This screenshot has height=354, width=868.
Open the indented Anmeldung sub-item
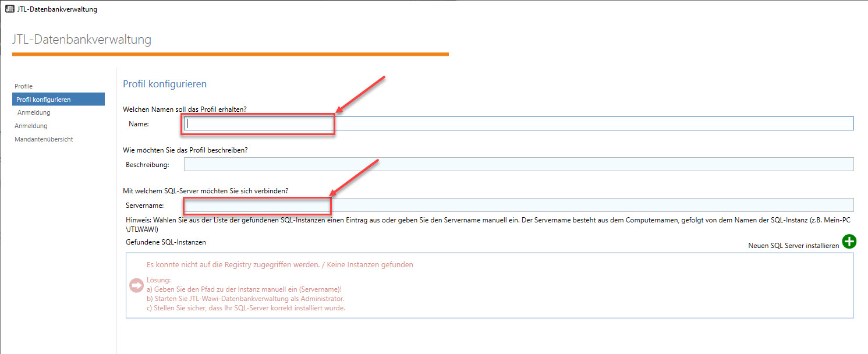34,112
